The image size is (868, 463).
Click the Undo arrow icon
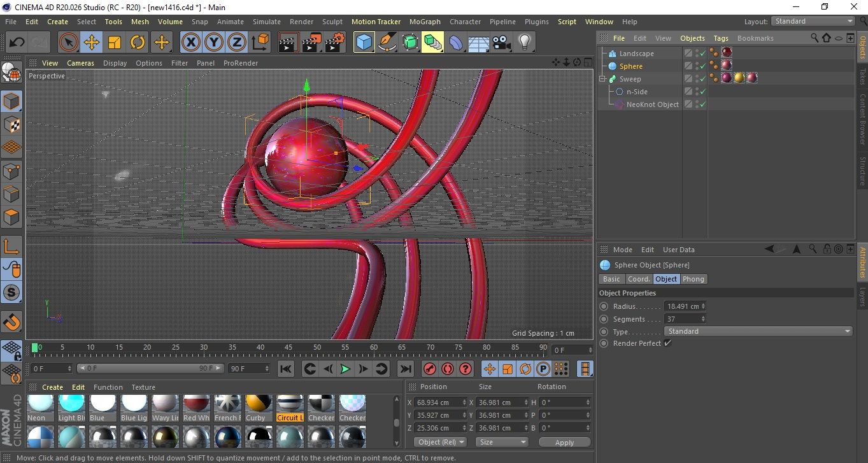pyautogui.click(x=17, y=43)
